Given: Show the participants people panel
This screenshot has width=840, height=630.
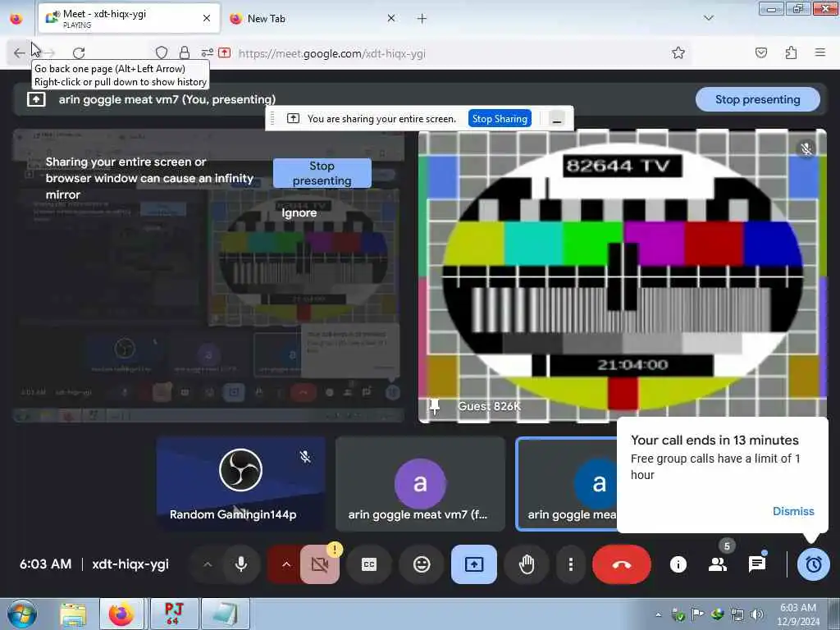Looking at the screenshot, I should tap(717, 564).
